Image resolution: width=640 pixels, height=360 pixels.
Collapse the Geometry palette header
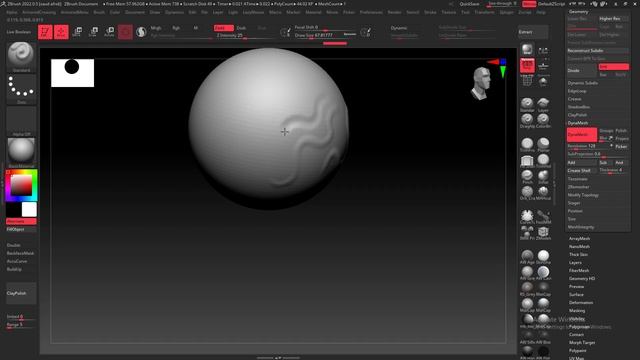click(x=578, y=11)
